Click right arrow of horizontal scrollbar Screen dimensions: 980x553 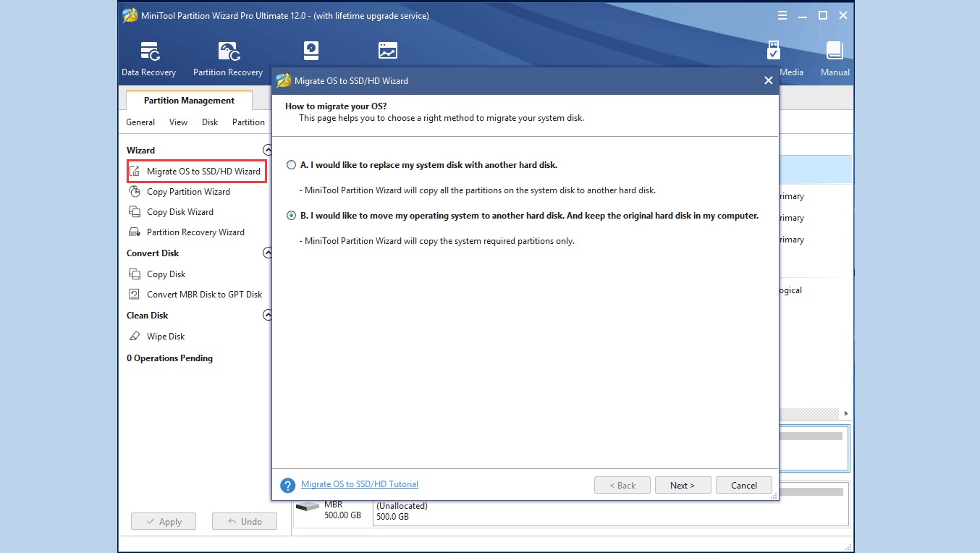846,413
